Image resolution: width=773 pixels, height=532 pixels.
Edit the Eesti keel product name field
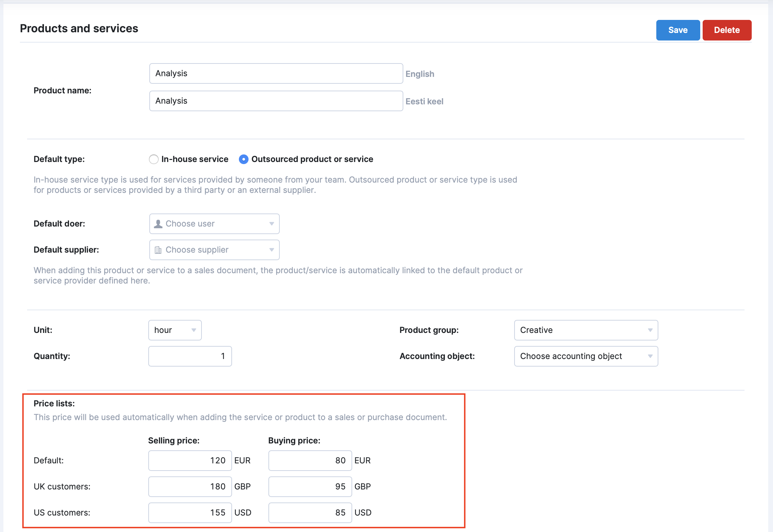pos(276,101)
